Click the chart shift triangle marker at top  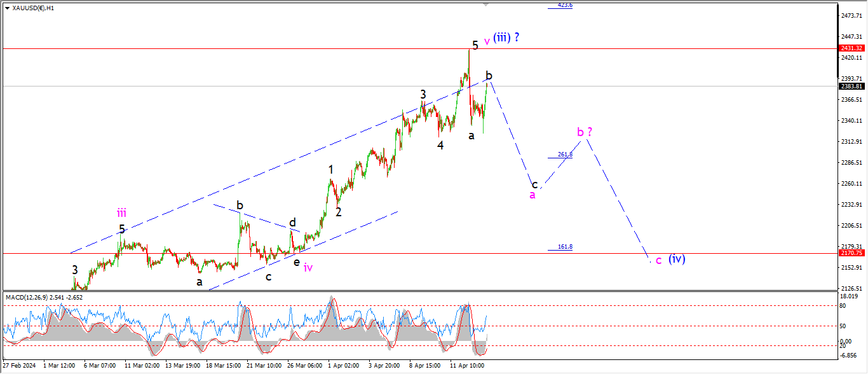487,4
